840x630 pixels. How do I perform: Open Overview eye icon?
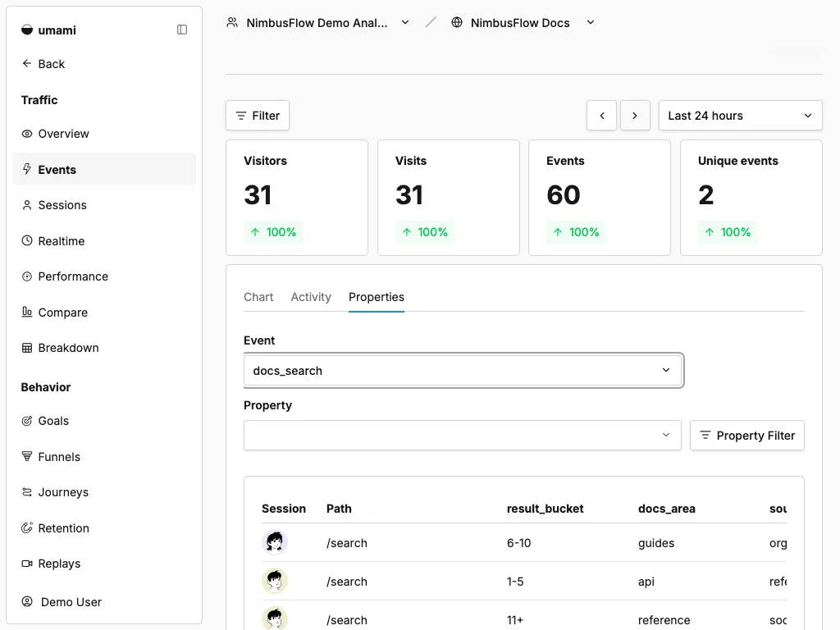tap(27, 134)
